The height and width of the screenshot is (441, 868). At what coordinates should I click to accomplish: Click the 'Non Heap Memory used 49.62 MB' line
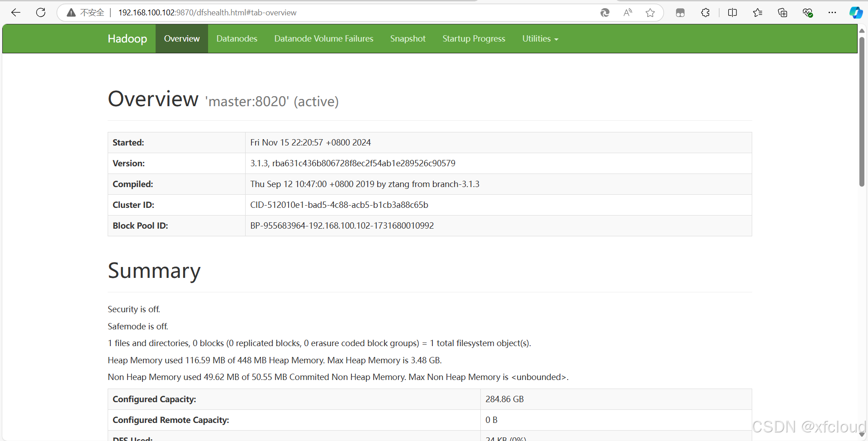(338, 377)
